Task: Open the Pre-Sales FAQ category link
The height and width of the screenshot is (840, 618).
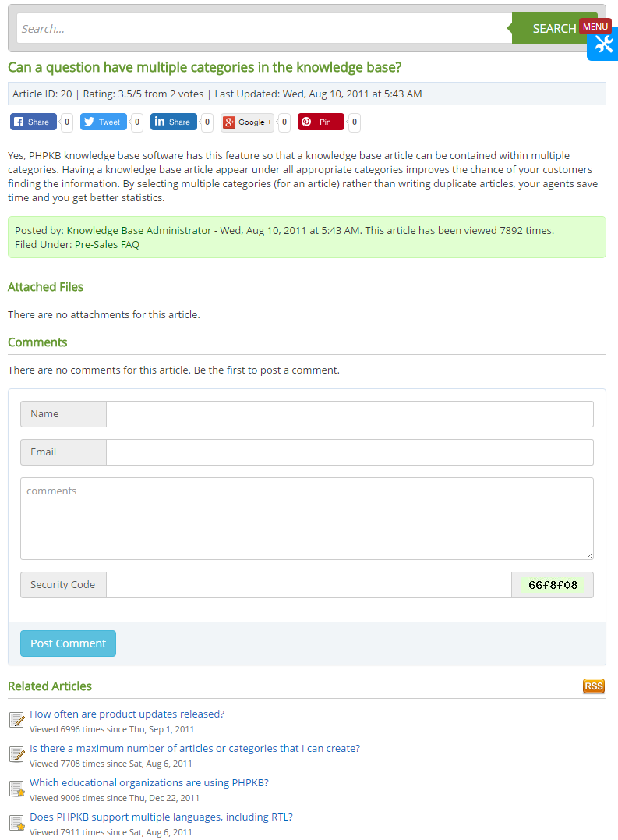Action: pos(107,244)
